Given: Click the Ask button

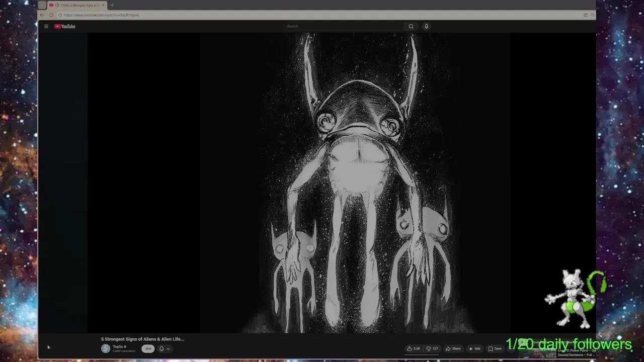Looking at the screenshot, I should click(474, 348).
